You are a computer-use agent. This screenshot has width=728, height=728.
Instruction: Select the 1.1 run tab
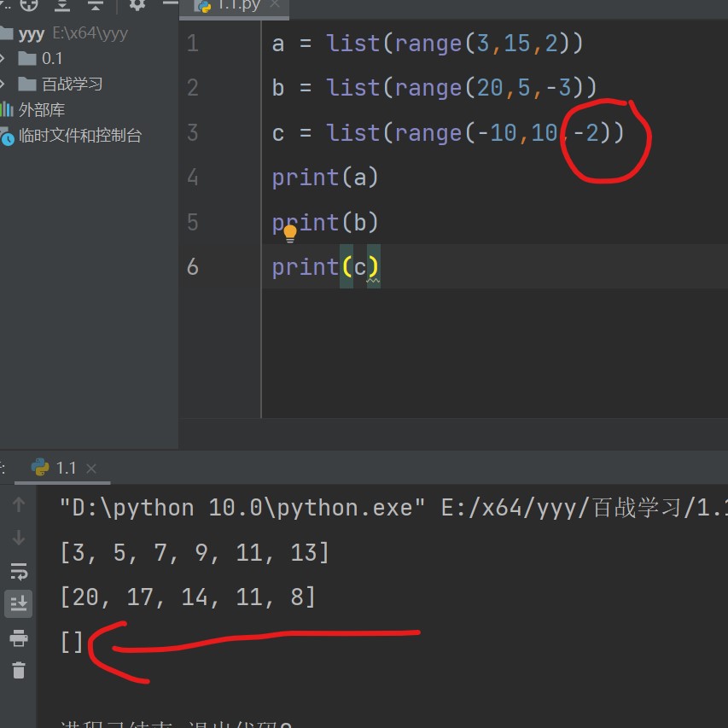pos(62,468)
